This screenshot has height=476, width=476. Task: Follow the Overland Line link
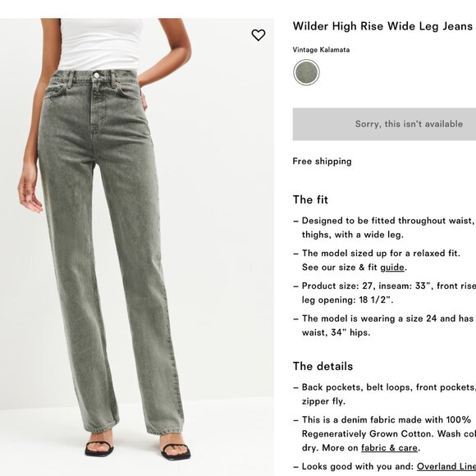coord(446,466)
